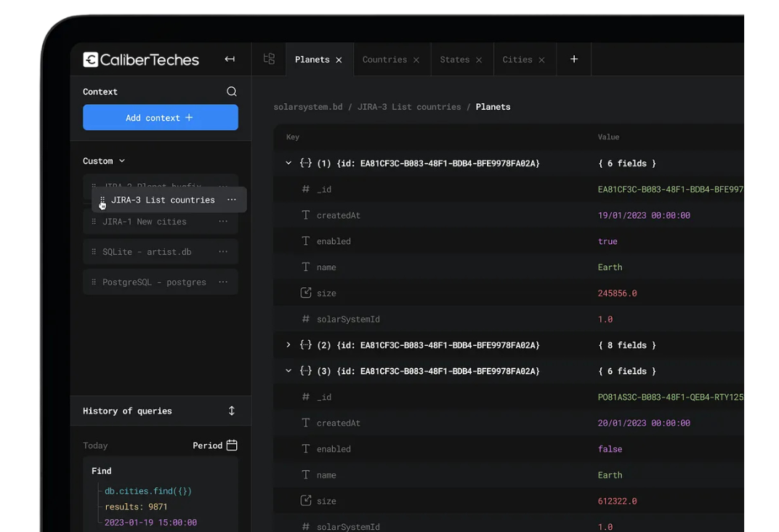
Task: Open the tree structure view icon
Action: point(269,59)
